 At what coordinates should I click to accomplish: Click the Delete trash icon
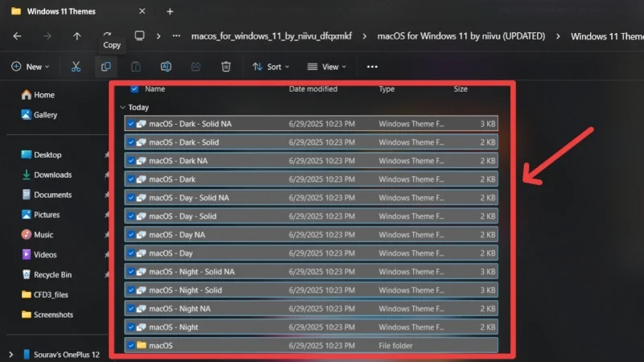point(226,67)
